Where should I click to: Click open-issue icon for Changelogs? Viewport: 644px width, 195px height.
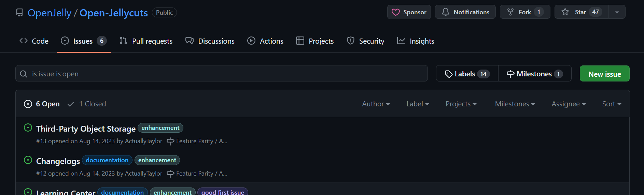pyautogui.click(x=28, y=160)
